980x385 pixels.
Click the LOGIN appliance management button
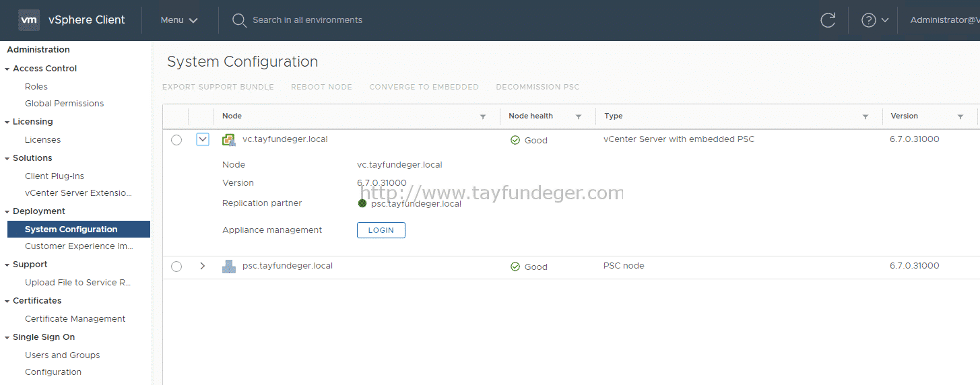tap(381, 230)
